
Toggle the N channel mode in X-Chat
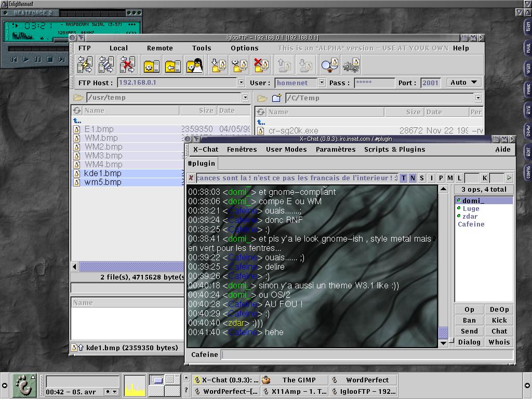pyautogui.click(x=412, y=178)
